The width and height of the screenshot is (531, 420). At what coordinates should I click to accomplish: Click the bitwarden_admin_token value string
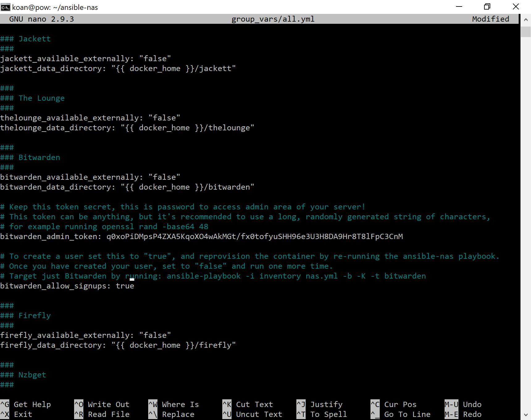coord(255,237)
